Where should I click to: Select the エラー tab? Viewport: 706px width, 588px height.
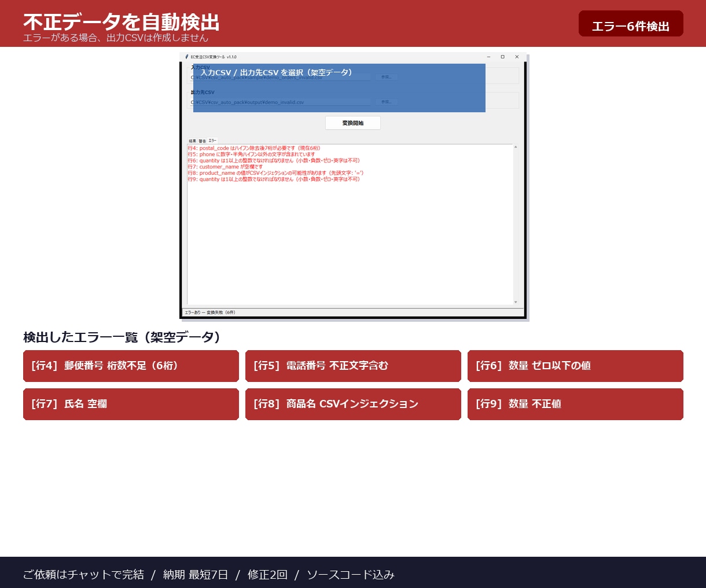[x=212, y=141]
